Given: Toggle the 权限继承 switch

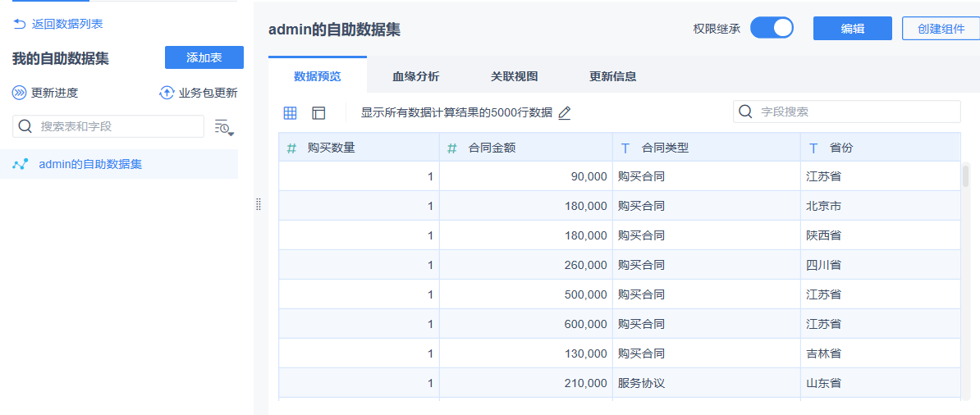Looking at the screenshot, I should [772, 28].
